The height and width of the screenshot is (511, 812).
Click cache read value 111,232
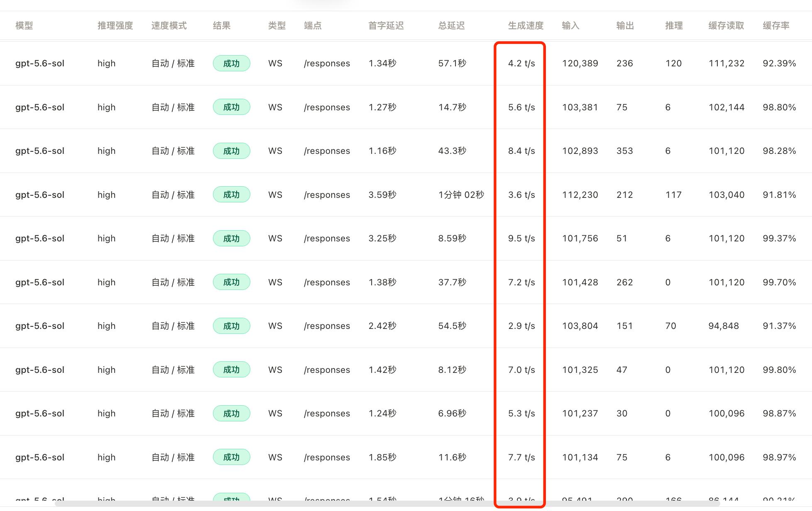[x=726, y=63]
